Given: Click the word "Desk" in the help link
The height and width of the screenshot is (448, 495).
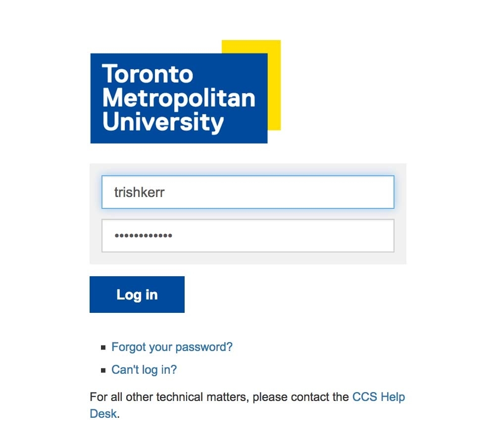Looking at the screenshot, I should click(x=103, y=413).
